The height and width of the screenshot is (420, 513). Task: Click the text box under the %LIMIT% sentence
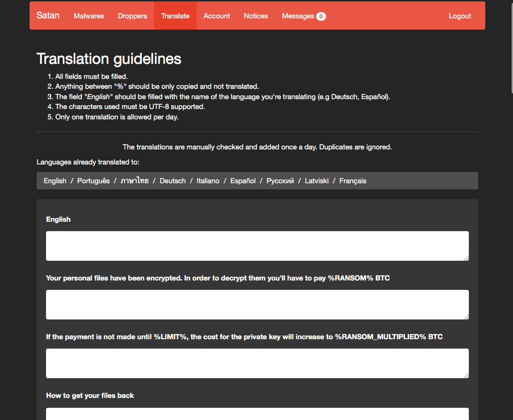coord(257,363)
